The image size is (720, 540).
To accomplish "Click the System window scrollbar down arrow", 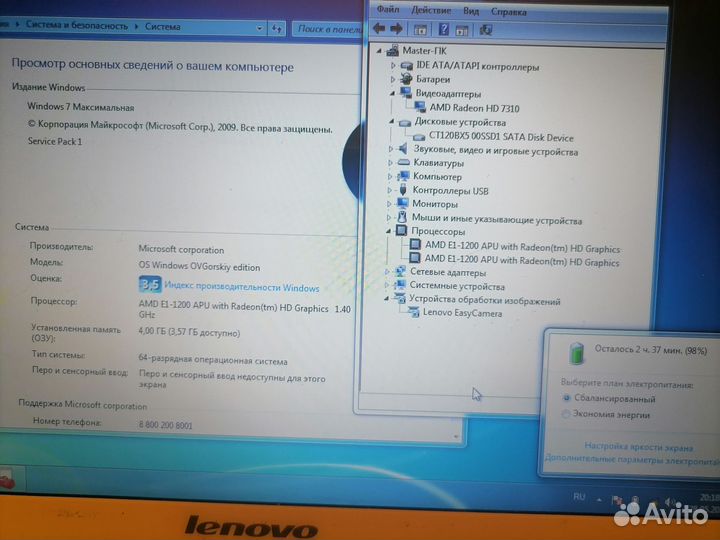I will pos(456,437).
